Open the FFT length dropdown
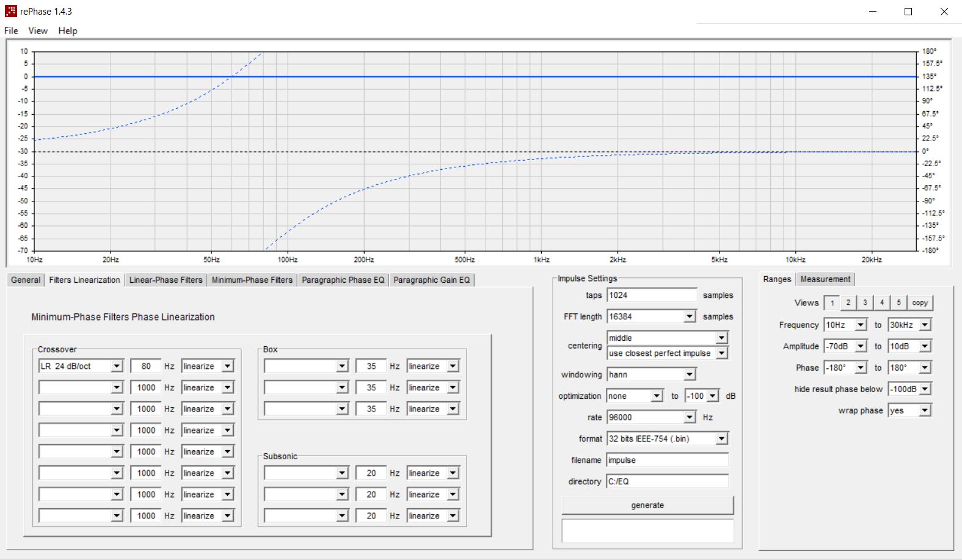This screenshot has height=560, width=962. [652, 316]
